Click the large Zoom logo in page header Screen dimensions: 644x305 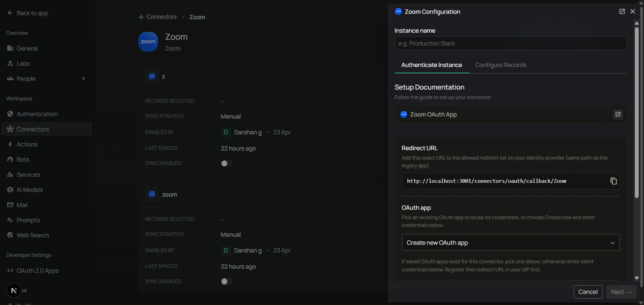(x=148, y=42)
